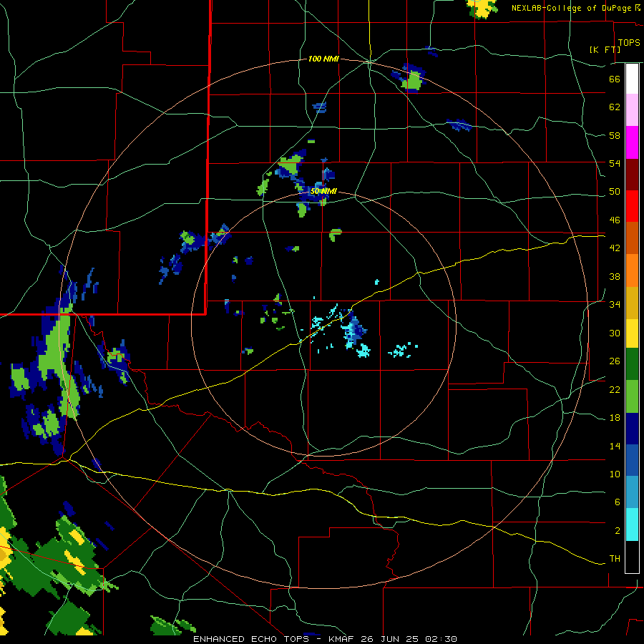The image size is (644, 644).
Task: Click the legend value 54
Action: (615, 163)
